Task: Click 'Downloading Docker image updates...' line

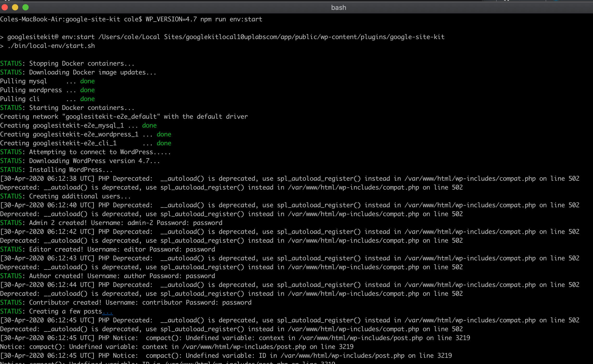Action: tap(78, 72)
